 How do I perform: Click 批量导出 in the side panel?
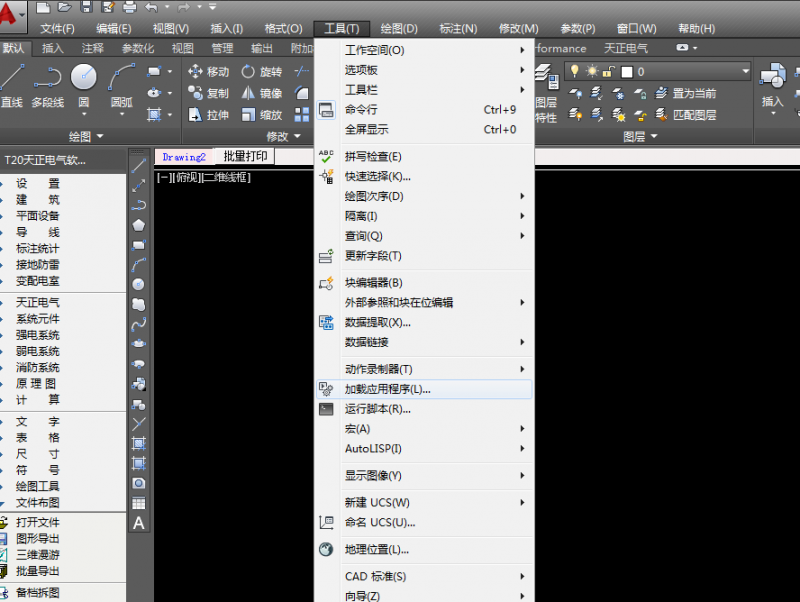click(x=38, y=571)
